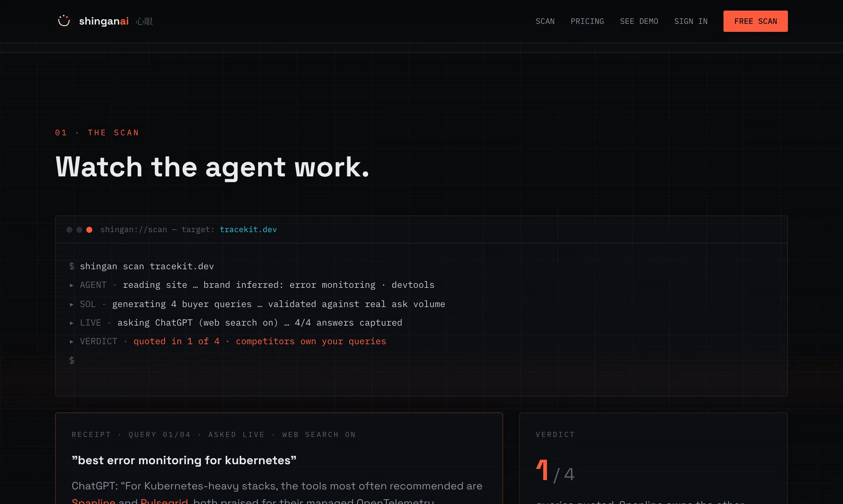This screenshot has width=843, height=504.
Task: Click the VERDICT card label
Action: point(555,435)
